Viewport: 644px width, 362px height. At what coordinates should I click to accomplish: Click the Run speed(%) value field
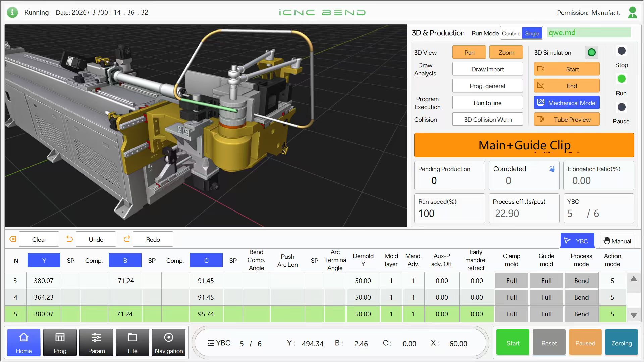[x=449, y=213]
